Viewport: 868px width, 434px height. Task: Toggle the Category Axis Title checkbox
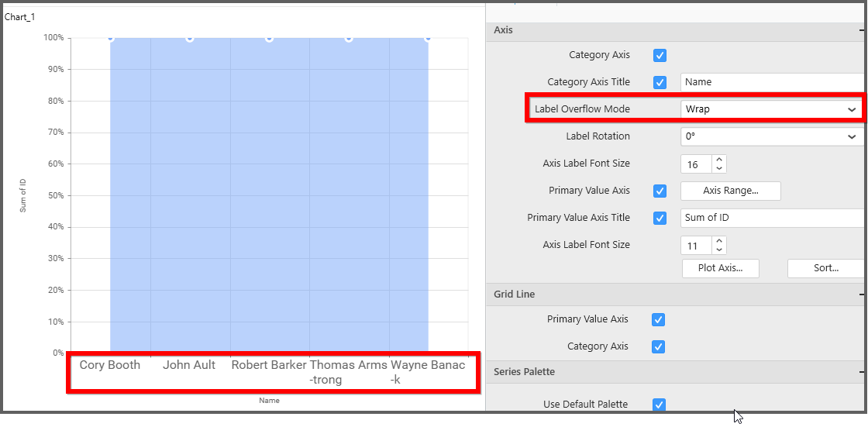coord(660,82)
